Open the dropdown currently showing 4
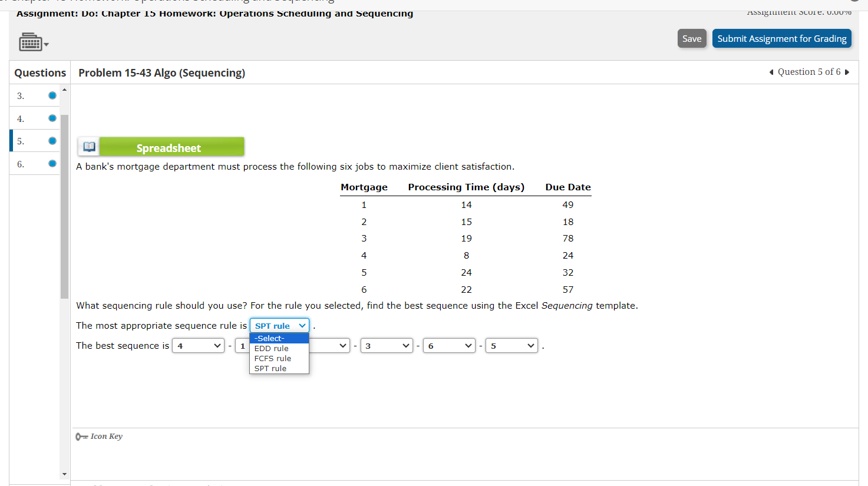The height and width of the screenshot is (486, 868). coord(198,345)
